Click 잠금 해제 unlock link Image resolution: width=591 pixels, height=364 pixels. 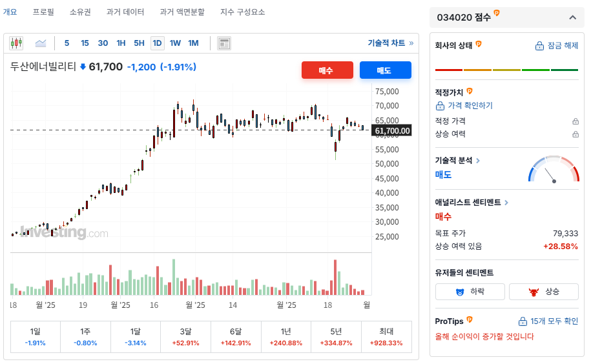click(x=557, y=46)
